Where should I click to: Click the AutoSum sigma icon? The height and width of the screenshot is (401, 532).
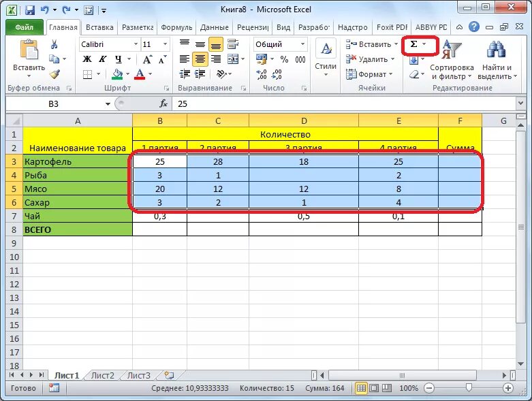pos(414,44)
